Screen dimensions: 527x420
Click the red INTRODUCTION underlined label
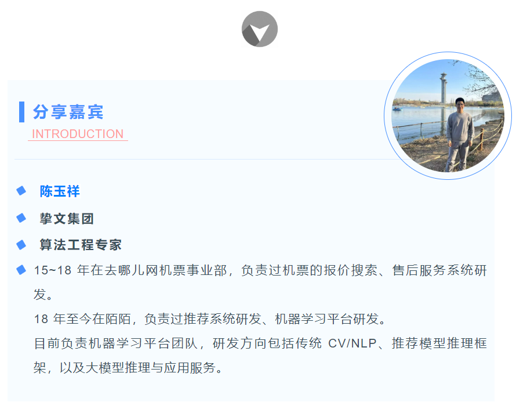(78, 134)
